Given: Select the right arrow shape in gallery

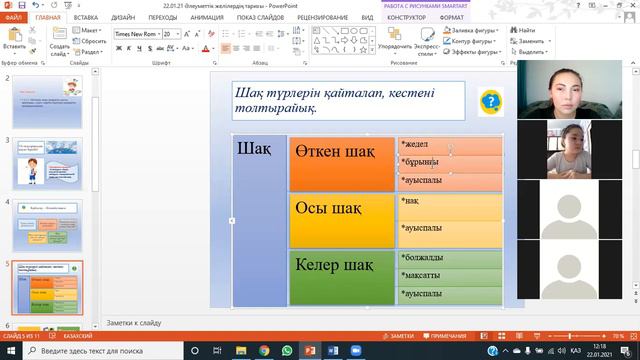Looking at the screenshot, I should coord(344,40).
